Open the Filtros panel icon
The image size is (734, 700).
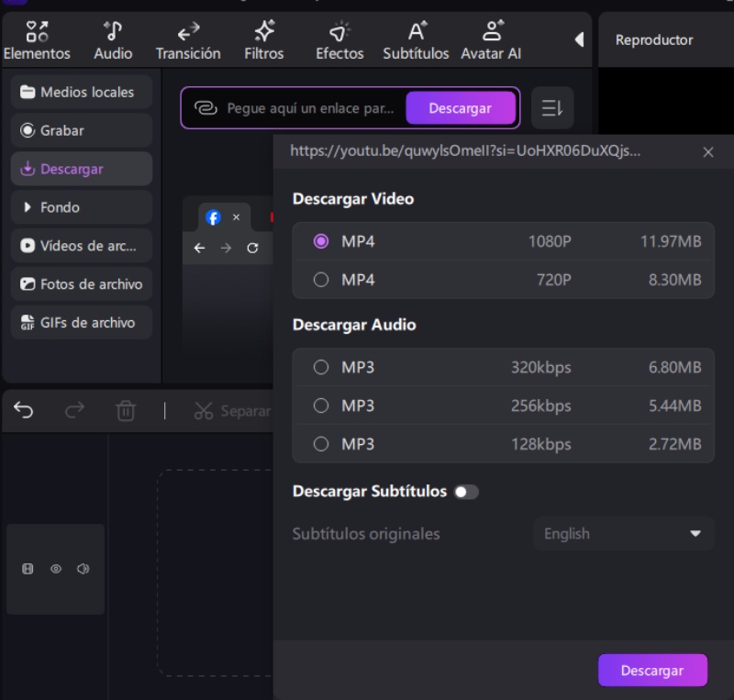coord(263,32)
